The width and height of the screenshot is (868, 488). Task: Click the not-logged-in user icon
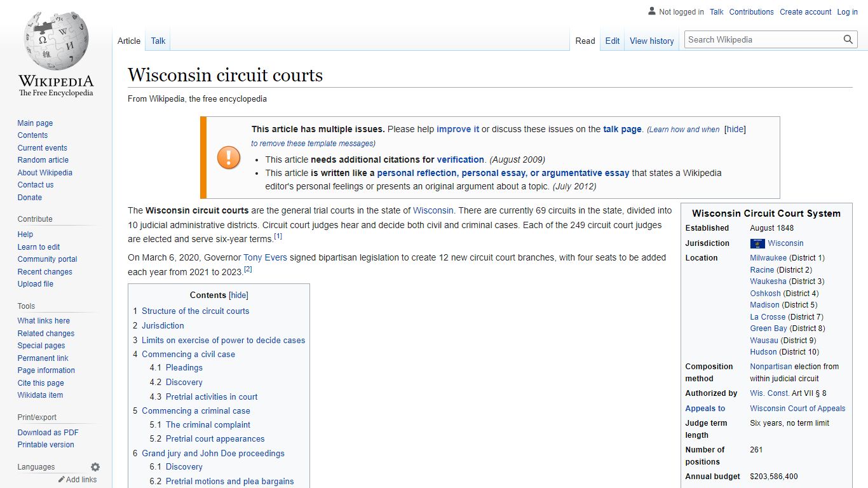pos(651,11)
